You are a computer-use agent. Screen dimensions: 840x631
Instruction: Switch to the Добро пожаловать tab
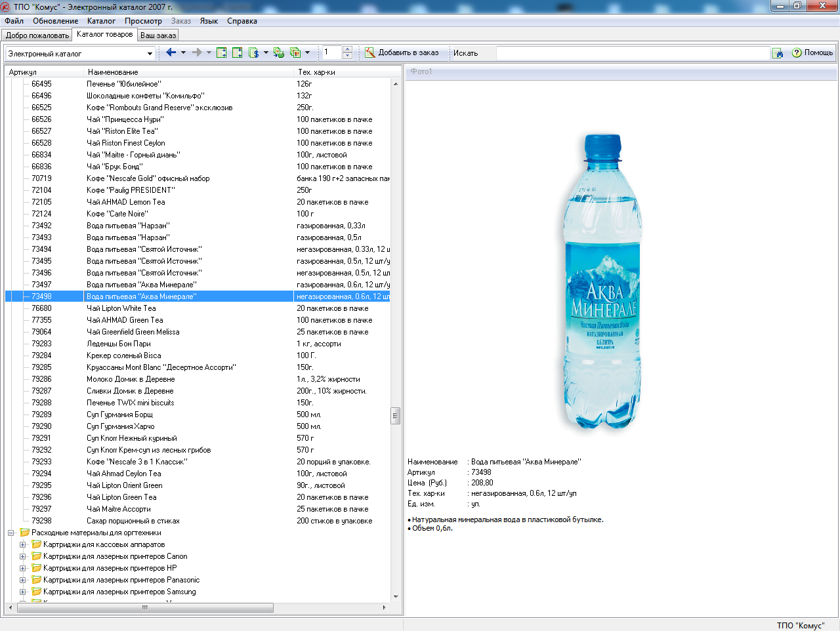37,35
